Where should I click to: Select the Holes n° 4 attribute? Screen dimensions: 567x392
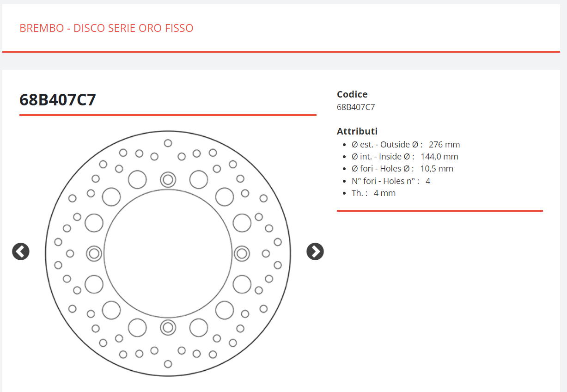tap(391, 181)
